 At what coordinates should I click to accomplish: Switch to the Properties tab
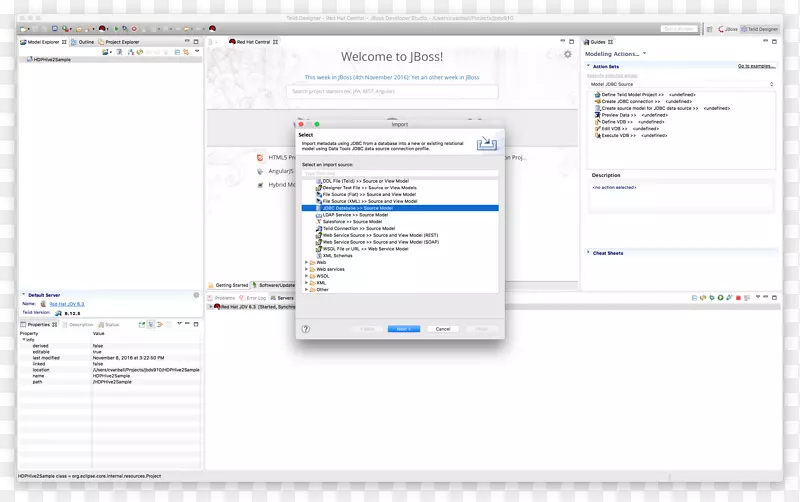39,324
